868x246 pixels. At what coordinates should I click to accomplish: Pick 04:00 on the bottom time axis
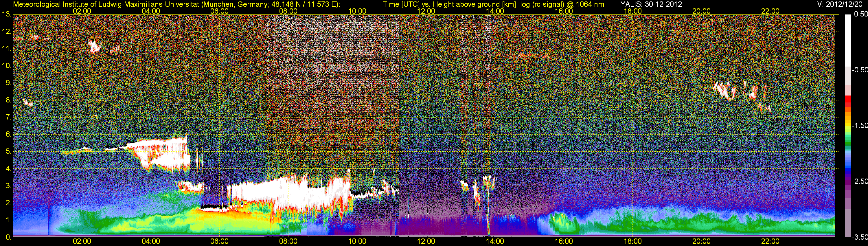(151, 242)
